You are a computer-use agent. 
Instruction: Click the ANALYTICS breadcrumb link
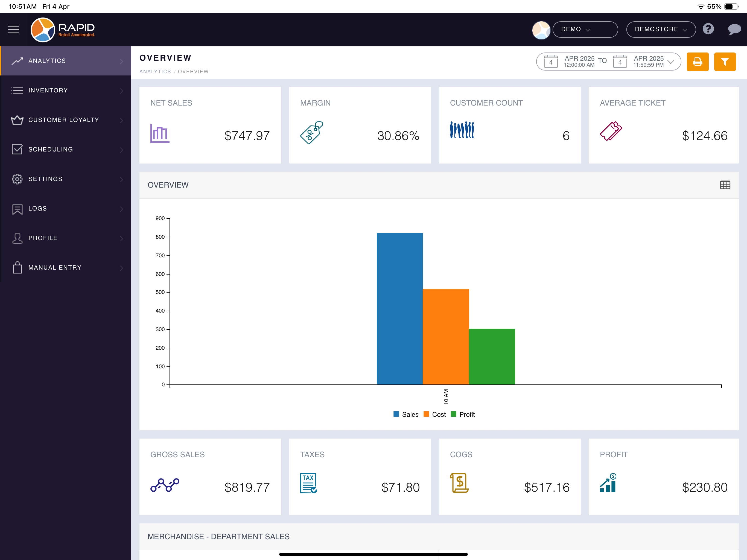click(155, 72)
